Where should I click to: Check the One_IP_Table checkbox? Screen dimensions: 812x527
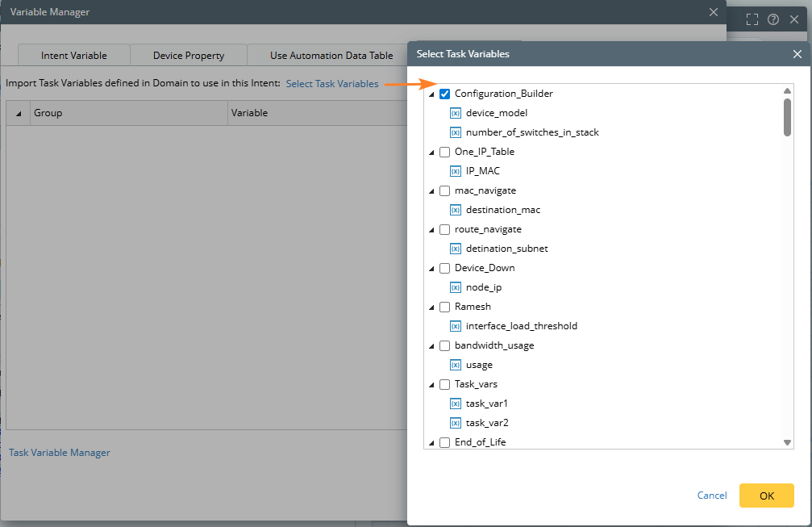click(x=444, y=152)
